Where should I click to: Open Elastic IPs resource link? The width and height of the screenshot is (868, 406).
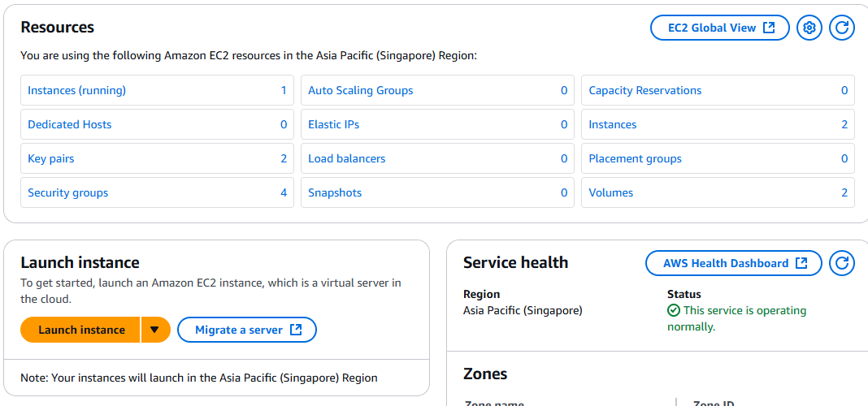coord(334,124)
